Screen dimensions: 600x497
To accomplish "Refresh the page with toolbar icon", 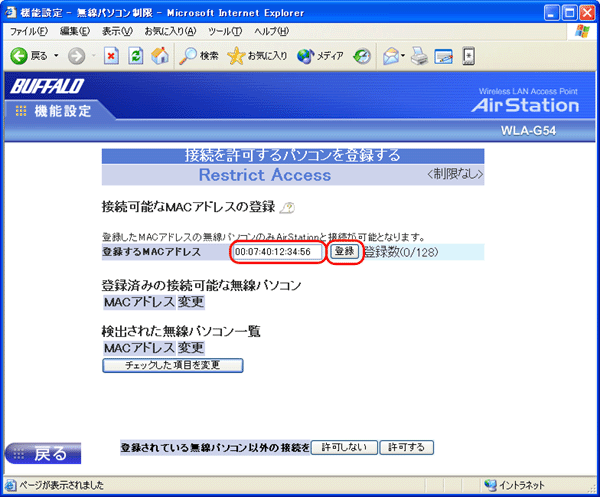I will [136, 56].
